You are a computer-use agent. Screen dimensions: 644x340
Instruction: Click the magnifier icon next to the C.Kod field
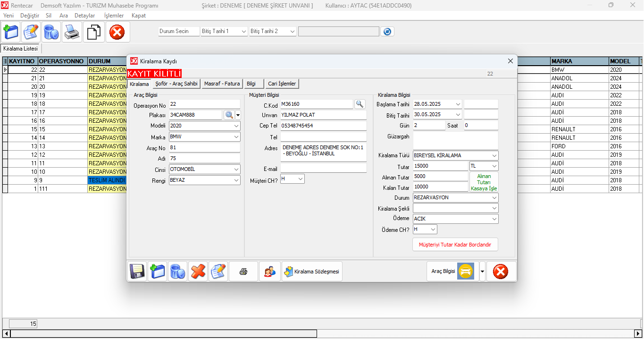pos(360,104)
